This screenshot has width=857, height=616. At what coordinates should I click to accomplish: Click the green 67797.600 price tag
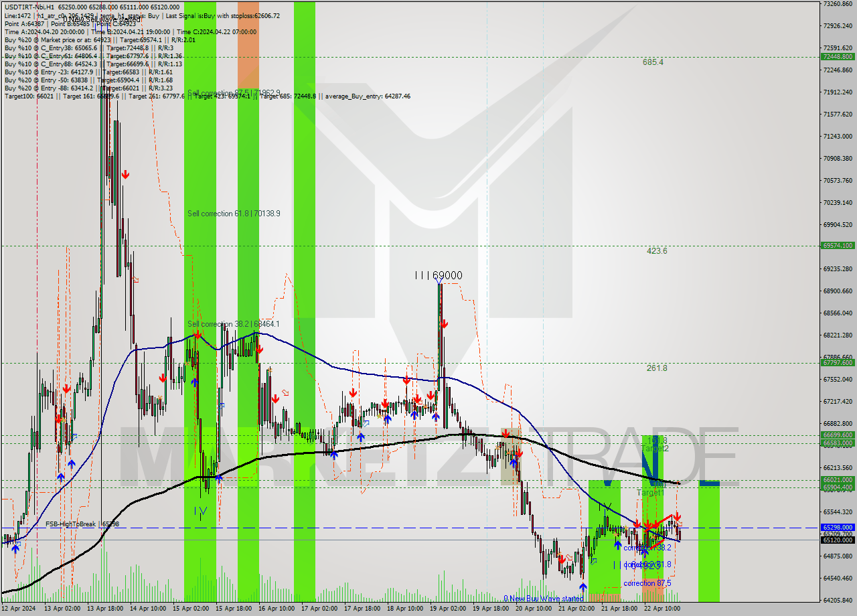coord(837,362)
